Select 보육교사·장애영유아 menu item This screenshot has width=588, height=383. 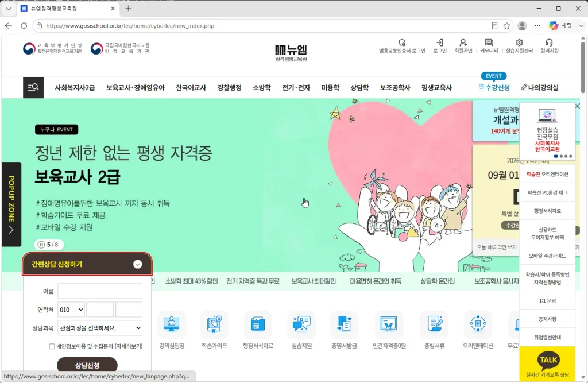point(136,88)
